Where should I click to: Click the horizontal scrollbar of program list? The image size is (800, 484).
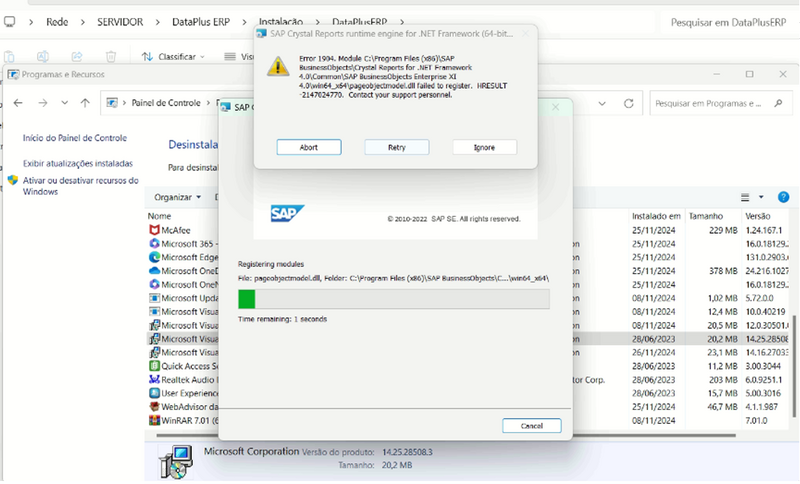click(446, 436)
